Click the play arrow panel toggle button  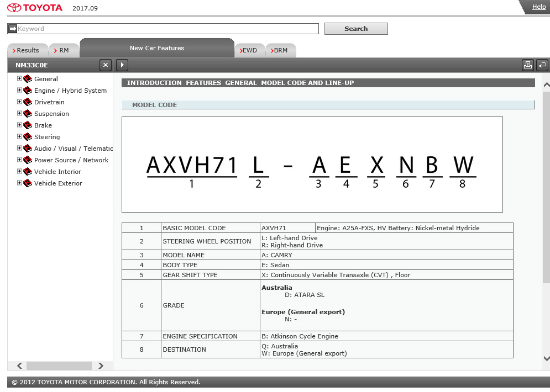(122, 65)
